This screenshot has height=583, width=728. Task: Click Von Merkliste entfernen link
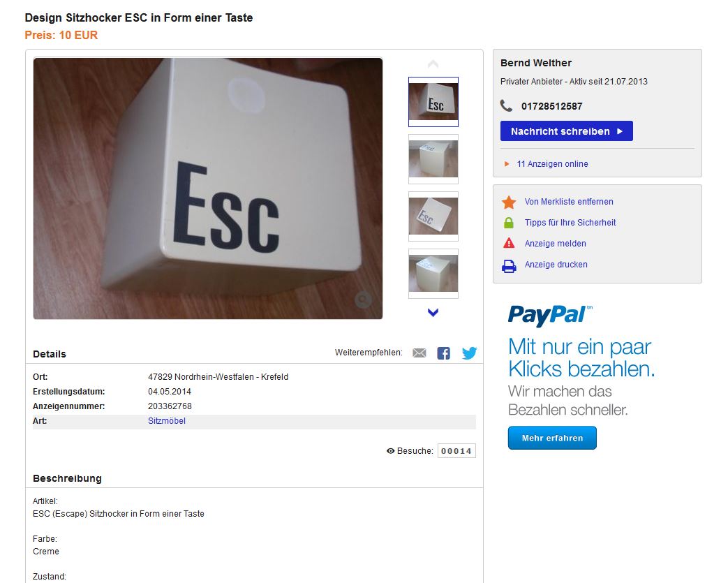click(569, 202)
